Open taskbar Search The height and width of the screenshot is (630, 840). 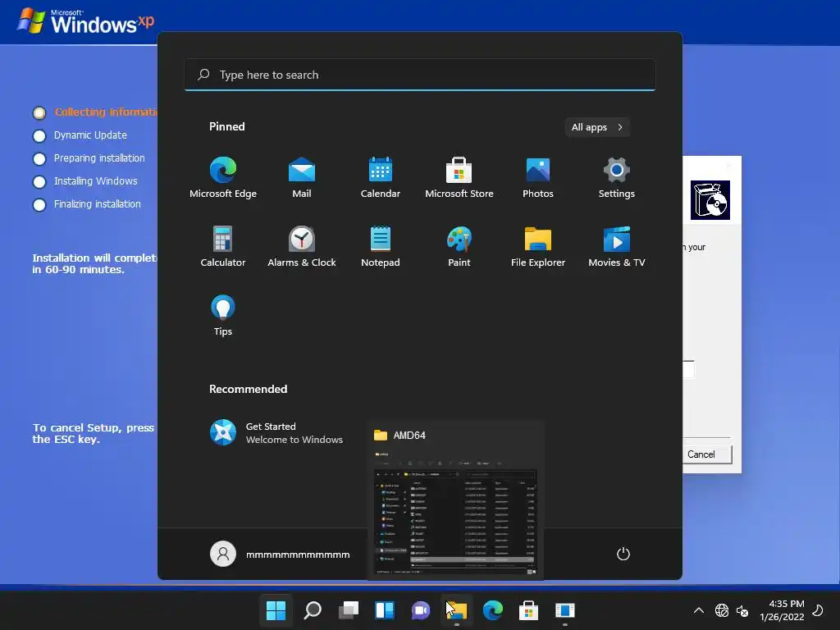coord(313,610)
